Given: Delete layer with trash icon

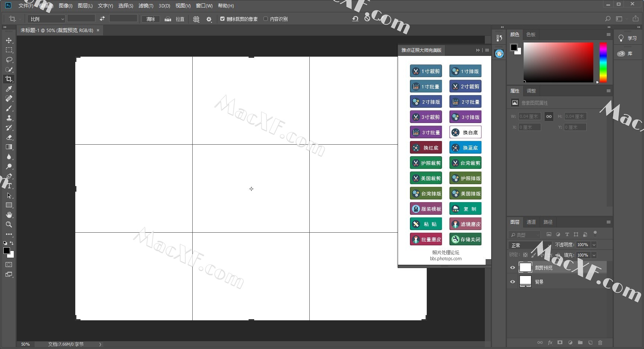Looking at the screenshot, I should coord(600,342).
